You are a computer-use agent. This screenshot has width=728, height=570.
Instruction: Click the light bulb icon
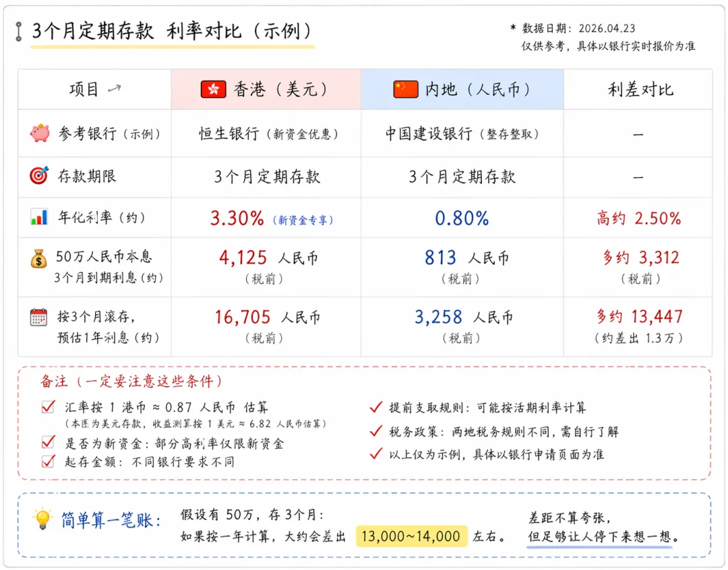[x=42, y=519]
